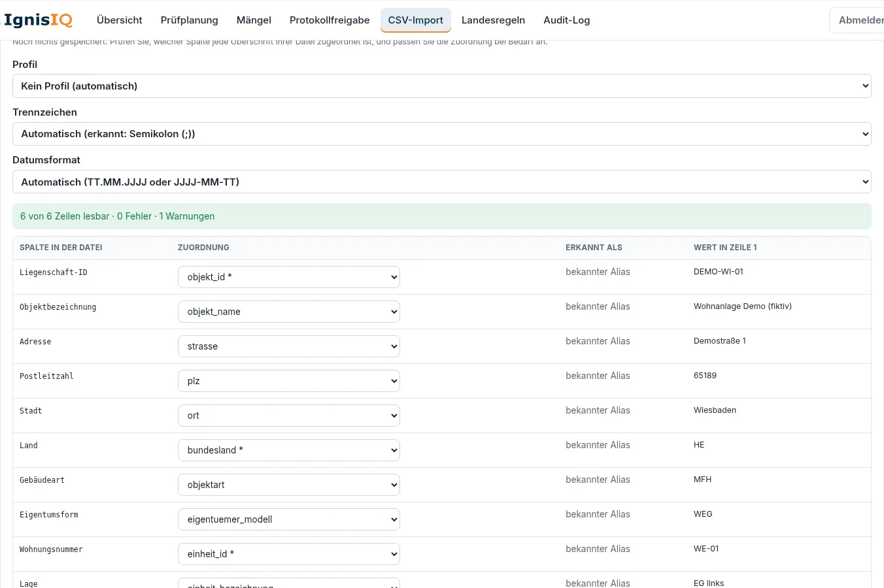Click the Land column name
884x588 pixels.
click(x=29, y=446)
